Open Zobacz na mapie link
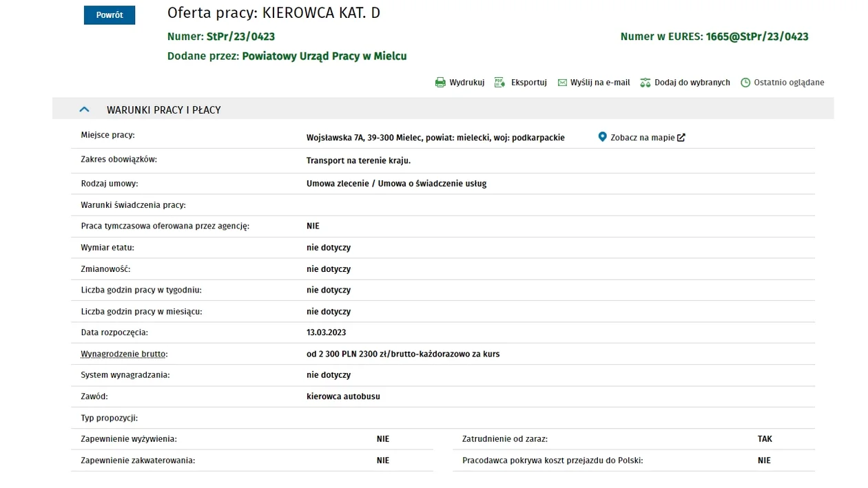Image resolution: width=868 pixels, height=488 pixels. tap(642, 138)
